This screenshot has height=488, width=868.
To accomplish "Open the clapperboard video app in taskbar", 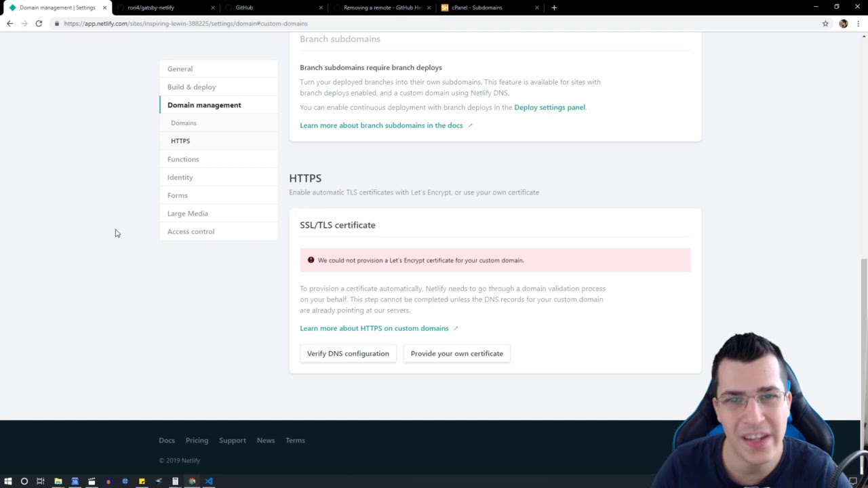I will 92,481.
